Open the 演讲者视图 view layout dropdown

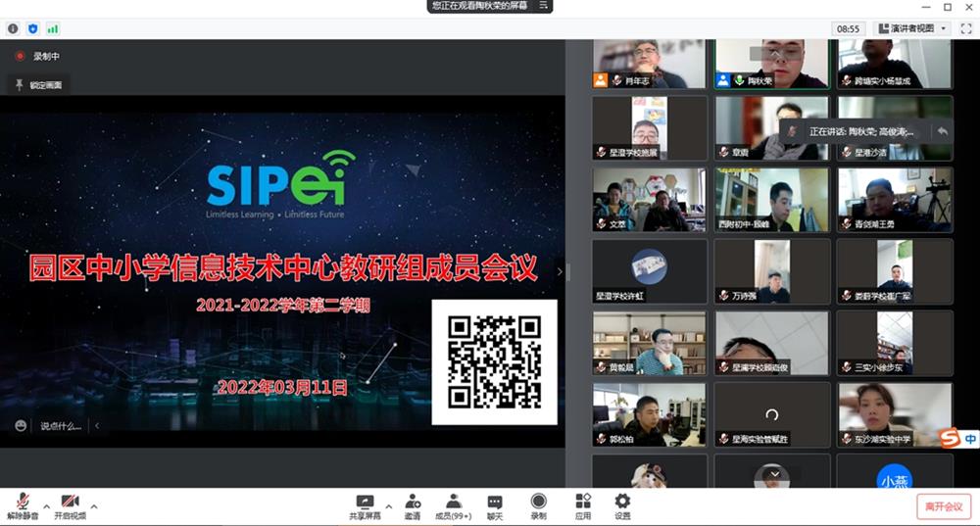click(912, 28)
